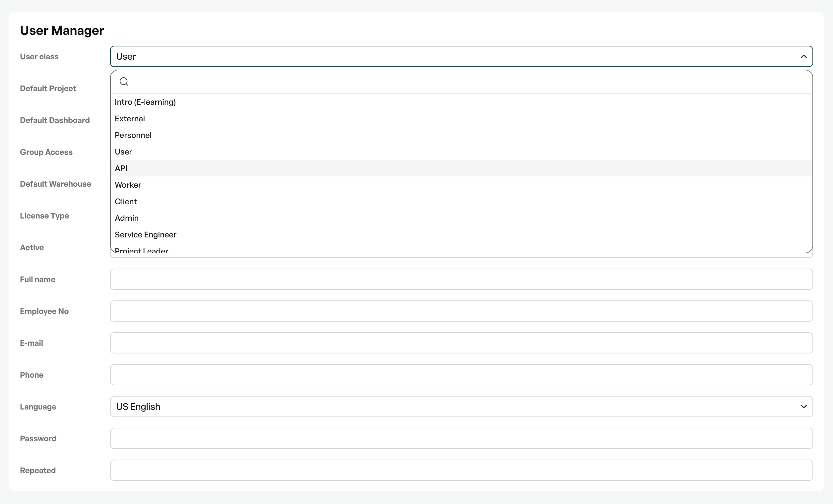The height and width of the screenshot is (504, 833).
Task: Focus the Employee No input box
Action: [462, 311]
